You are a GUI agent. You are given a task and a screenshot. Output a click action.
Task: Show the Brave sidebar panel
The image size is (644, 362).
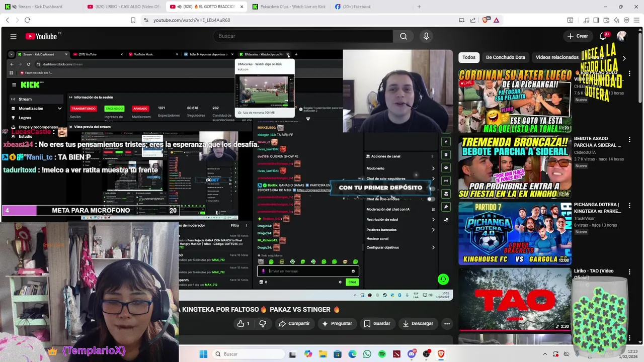coord(596,20)
